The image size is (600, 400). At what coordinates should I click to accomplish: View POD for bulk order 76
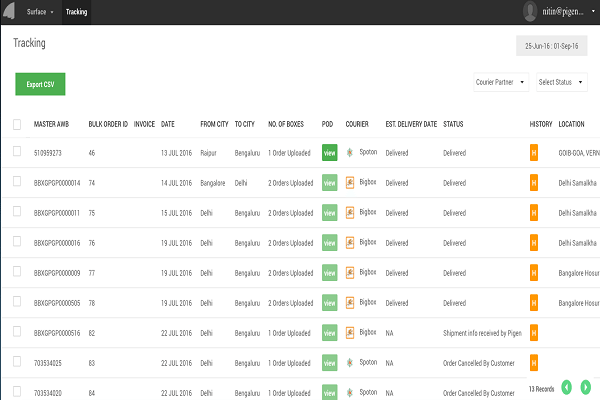point(329,242)
